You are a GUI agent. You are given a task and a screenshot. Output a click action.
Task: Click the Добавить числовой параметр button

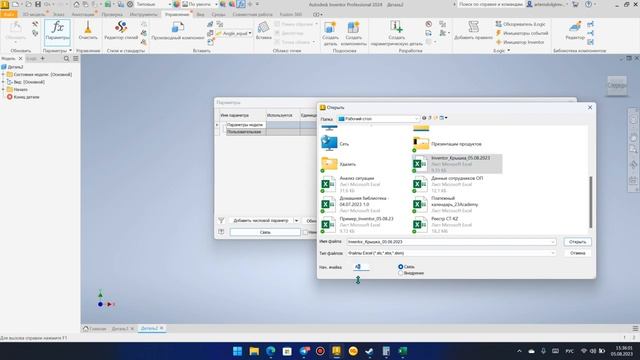pyautogui.click(x=261, y=220)
